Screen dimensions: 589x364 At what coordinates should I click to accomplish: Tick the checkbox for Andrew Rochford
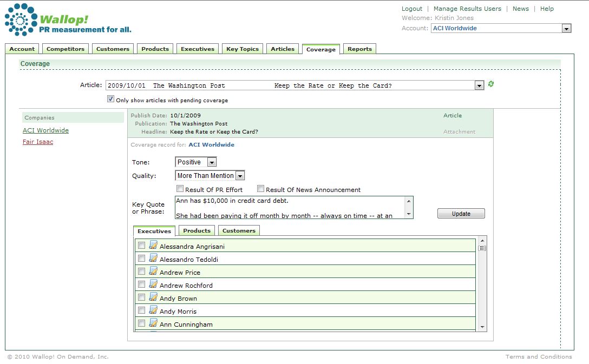142,284
